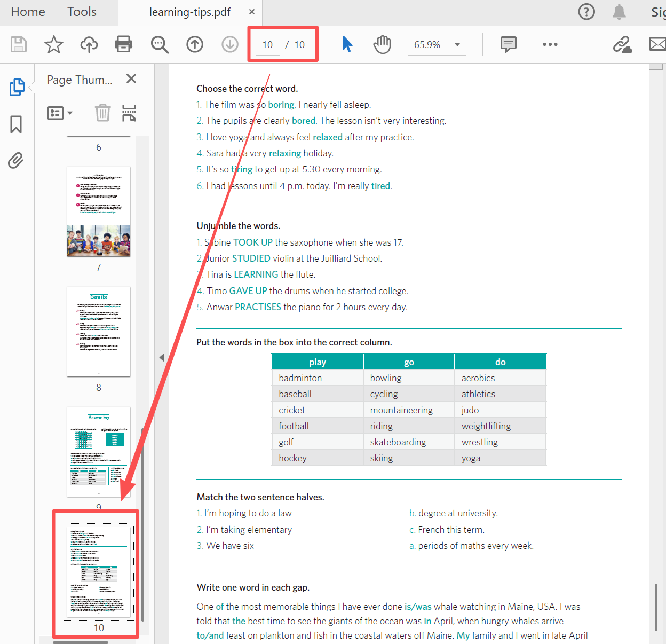
Task: Open the thumbnail options dropdown menu
Action: (60, 113)
